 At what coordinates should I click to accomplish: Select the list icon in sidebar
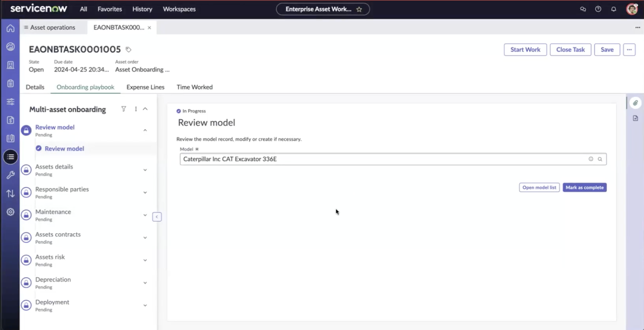coord(10,157)
